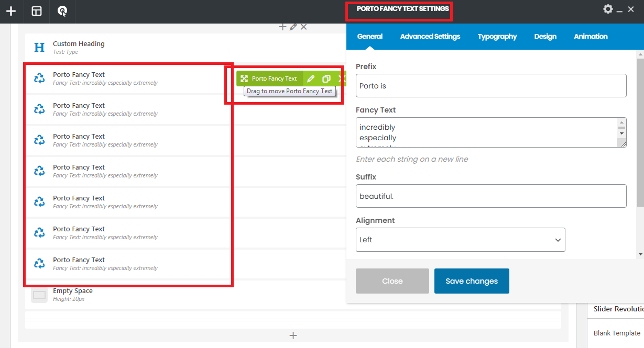644x348 pixels.
Task: Click the gray Close button
Action: pos(392,281)
